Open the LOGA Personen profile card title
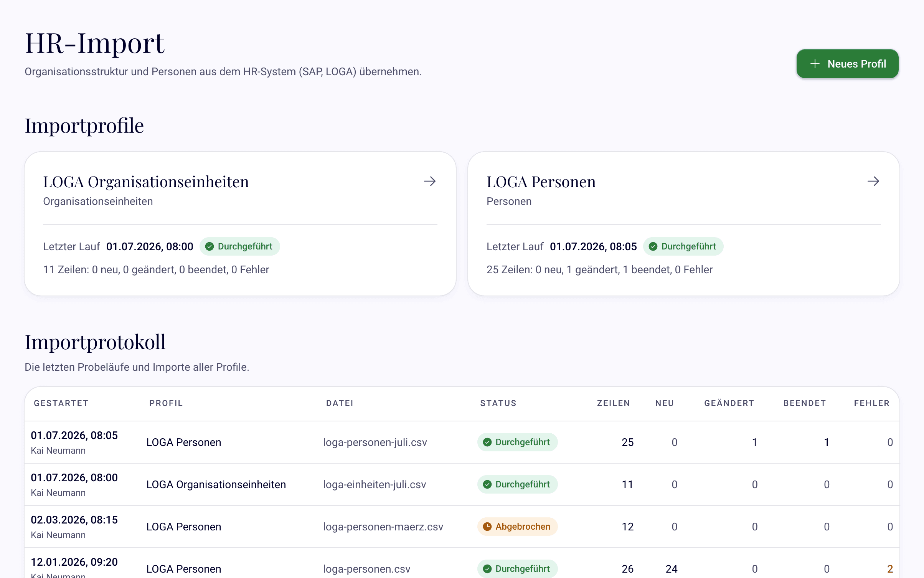This screenshot has width=924, height=578. pos(541,182)
